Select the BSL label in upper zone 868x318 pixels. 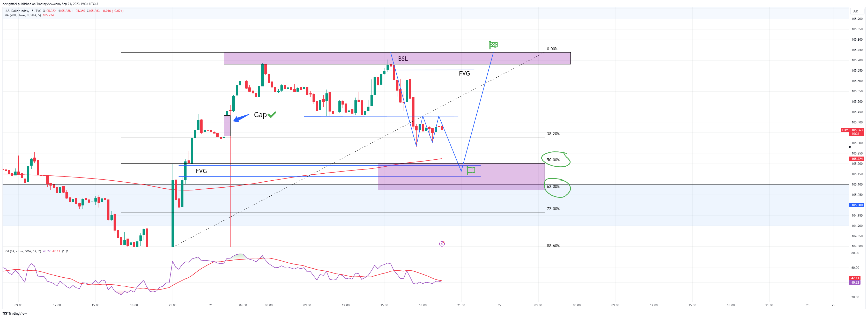[403, 59]
